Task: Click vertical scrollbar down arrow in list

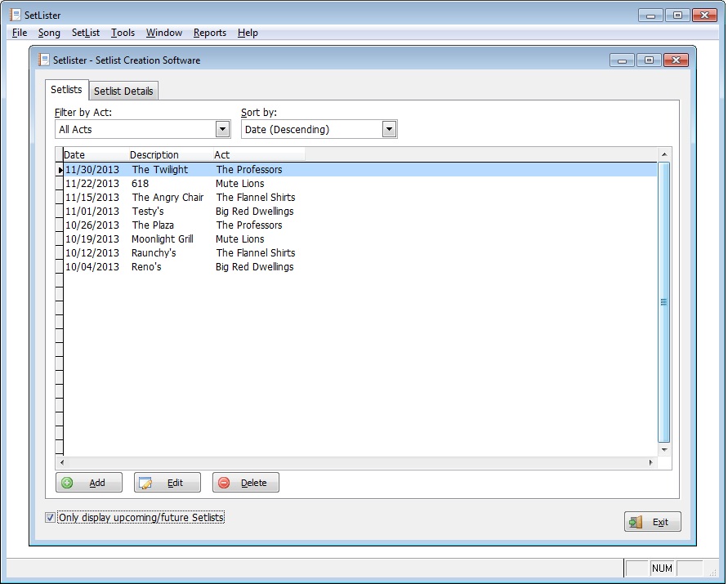Action: coord(664,450)
